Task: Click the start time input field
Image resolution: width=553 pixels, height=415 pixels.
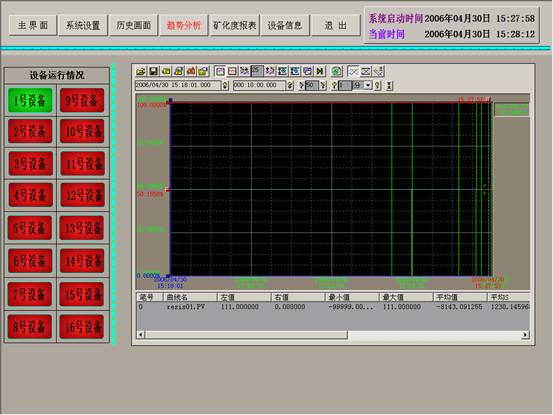Action: (x=178, y=85)
